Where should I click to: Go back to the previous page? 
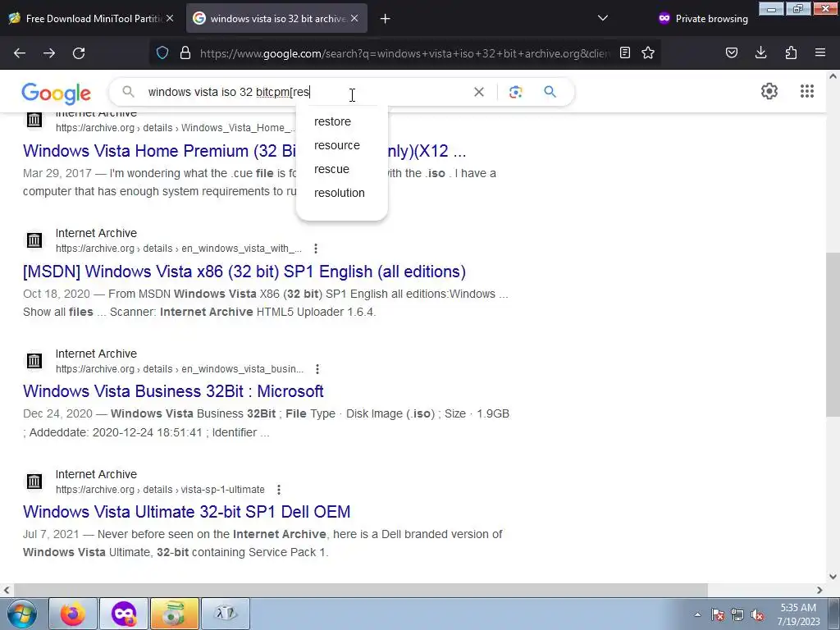pyautogui.click(x=20, y=53)
